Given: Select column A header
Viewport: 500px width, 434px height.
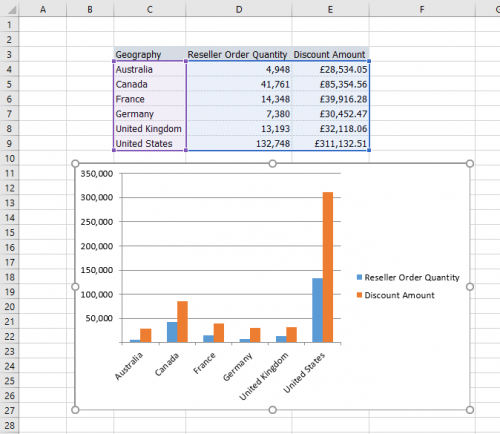Looking at the screenshot, I should pyautogui.click(x=43, y=9).
